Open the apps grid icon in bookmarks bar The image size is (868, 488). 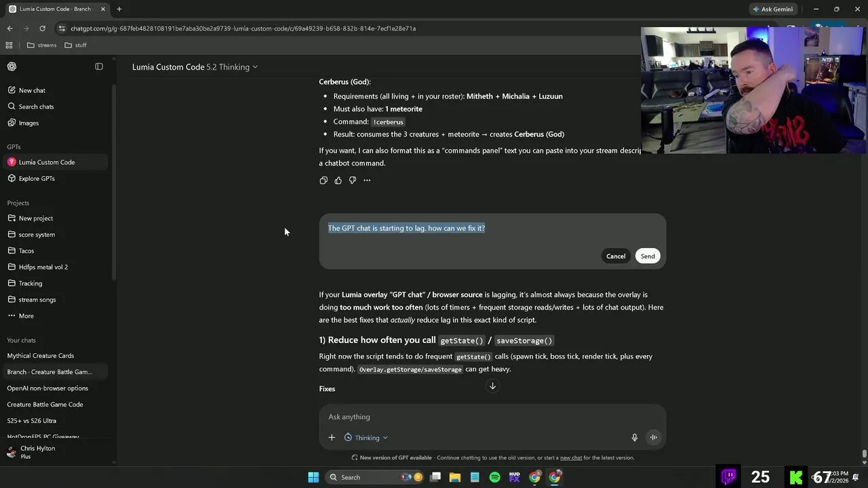coord(9,45)
